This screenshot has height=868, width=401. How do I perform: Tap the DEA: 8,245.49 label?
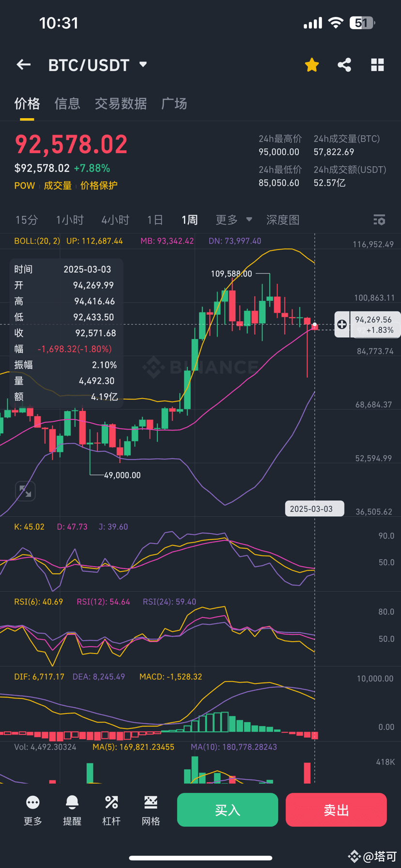tap(99, 677)
